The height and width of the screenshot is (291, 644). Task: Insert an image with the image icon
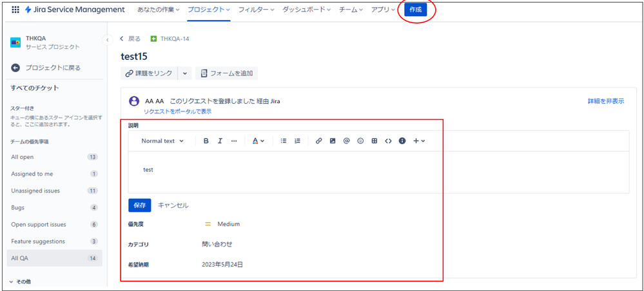click(333, 141)
